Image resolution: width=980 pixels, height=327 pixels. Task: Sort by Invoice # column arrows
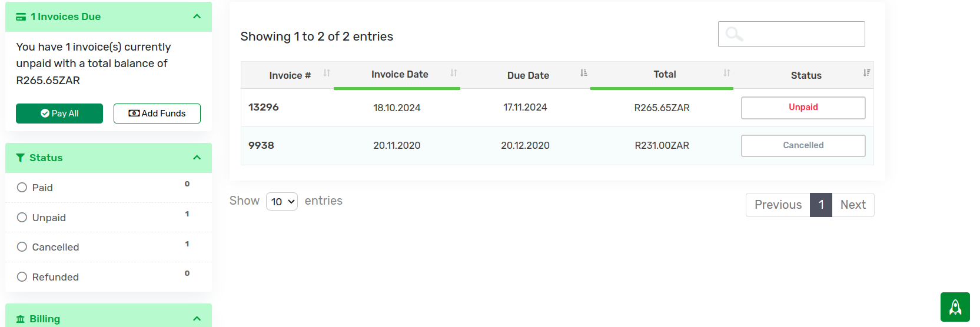coord(327,73)
